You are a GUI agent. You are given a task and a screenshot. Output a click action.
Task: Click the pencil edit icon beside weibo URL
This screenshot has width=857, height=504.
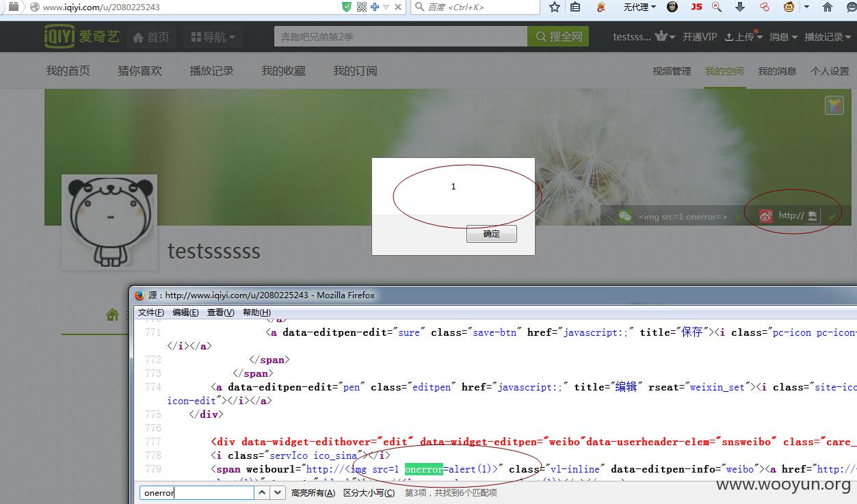click(x=832, y=217)
